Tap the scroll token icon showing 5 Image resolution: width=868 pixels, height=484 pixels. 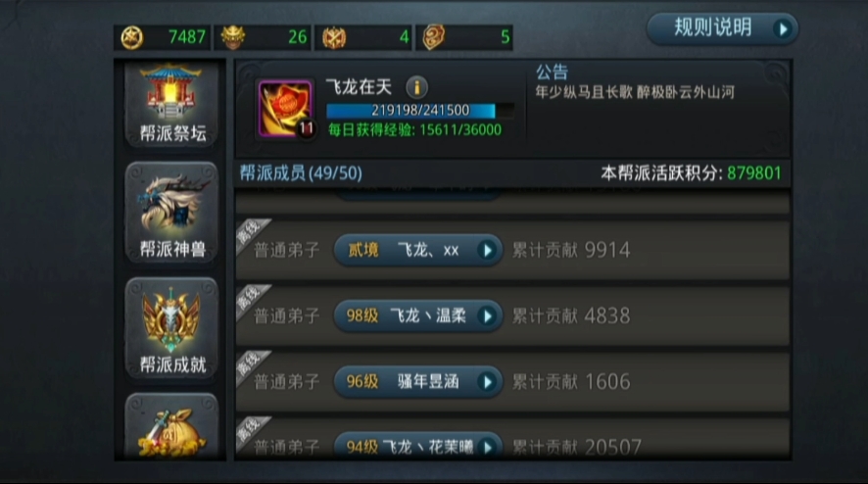tap(433, 37)
